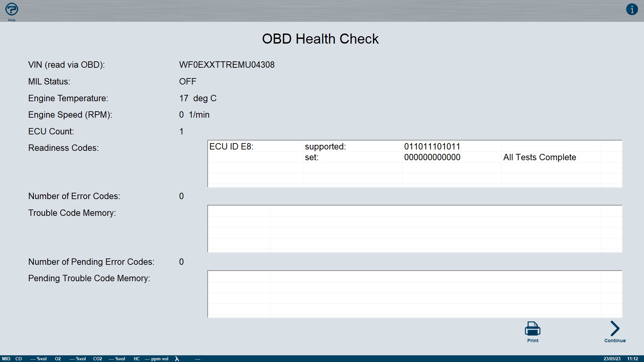Click inside Pending Trouble Code Memory table
The image size is (644, 362).
(415, 294)
